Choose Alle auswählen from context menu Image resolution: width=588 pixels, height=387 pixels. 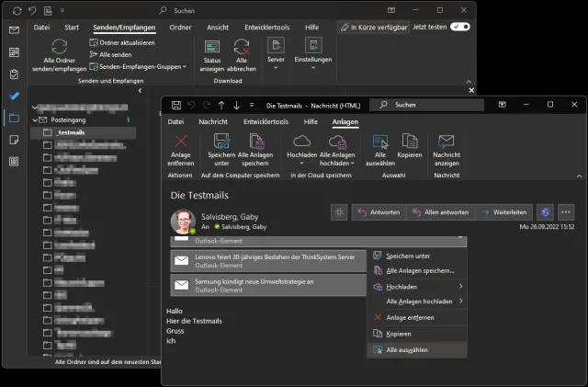(x=406, y=349)
